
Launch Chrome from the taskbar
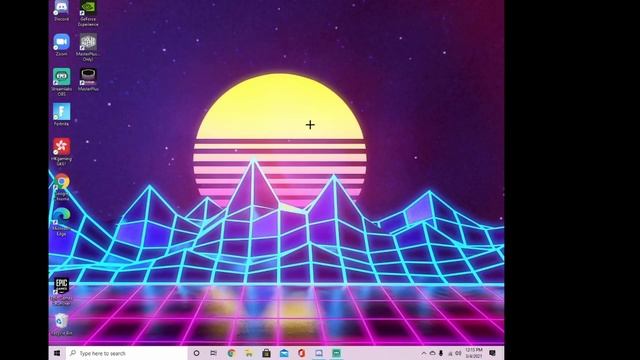click(231, 353)
